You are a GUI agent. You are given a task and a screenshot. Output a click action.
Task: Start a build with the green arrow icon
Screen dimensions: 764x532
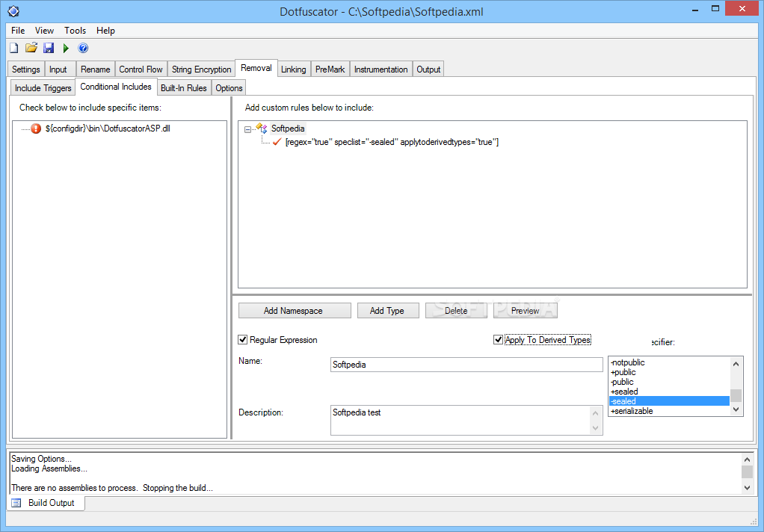coord(65,47)
